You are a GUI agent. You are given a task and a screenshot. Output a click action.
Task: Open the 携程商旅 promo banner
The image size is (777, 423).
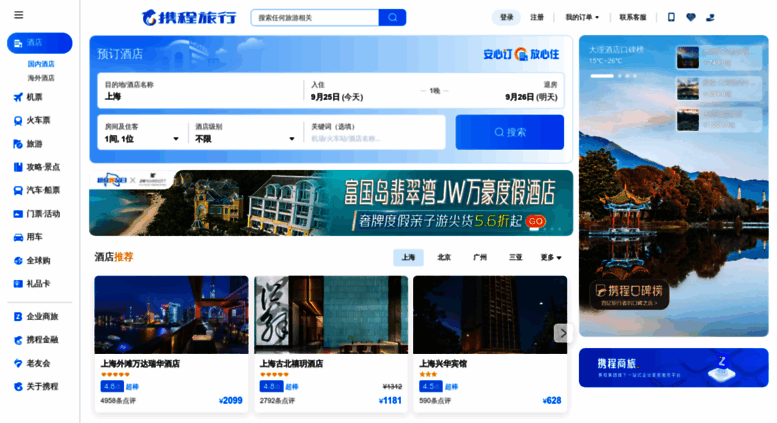tap(673, 368)
